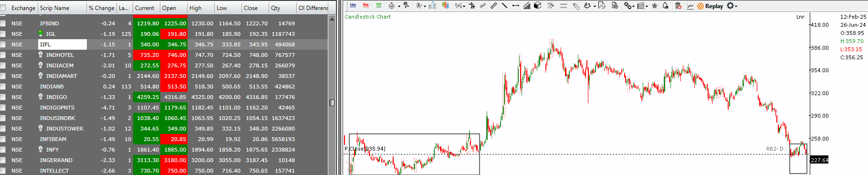Viewport: 868px width, 175px height.
Task: Start the Replay mode button
Action: (x=710, y=6)
